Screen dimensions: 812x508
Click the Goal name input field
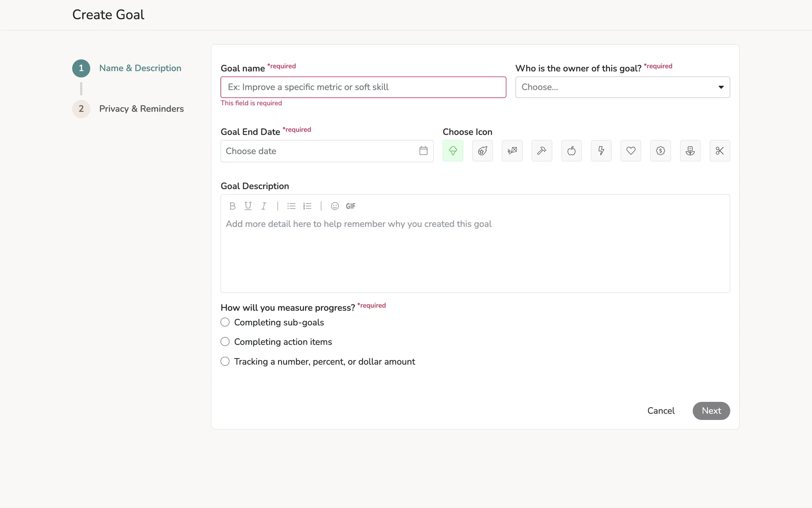click(x=363, y=87)
